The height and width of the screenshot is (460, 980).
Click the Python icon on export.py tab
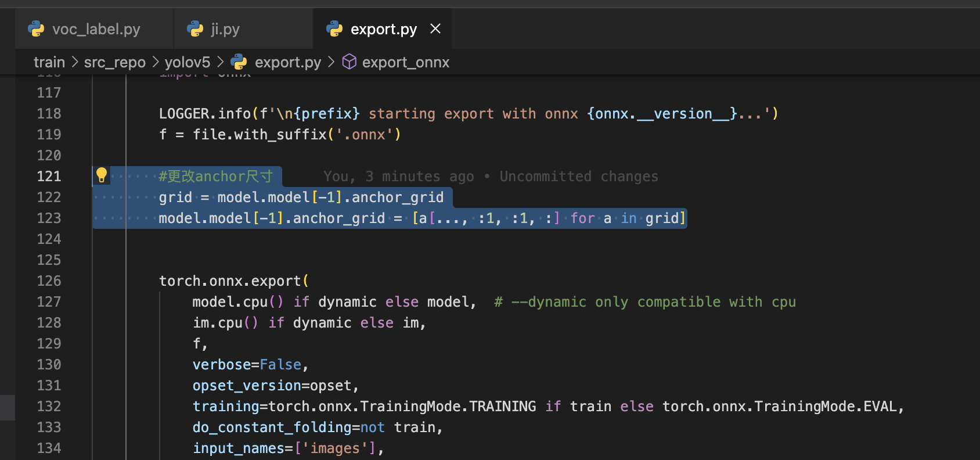pos(334,29)
